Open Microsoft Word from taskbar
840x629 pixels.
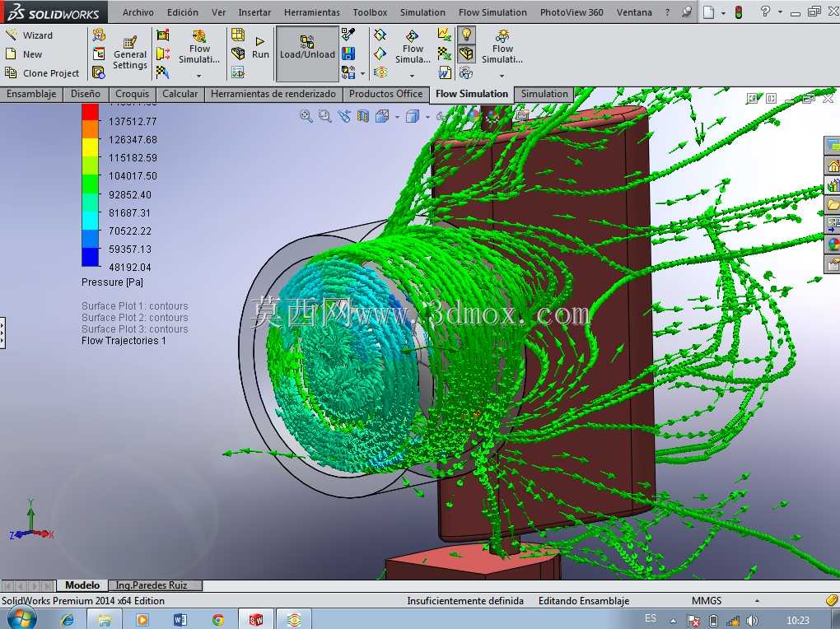point(180,620)
